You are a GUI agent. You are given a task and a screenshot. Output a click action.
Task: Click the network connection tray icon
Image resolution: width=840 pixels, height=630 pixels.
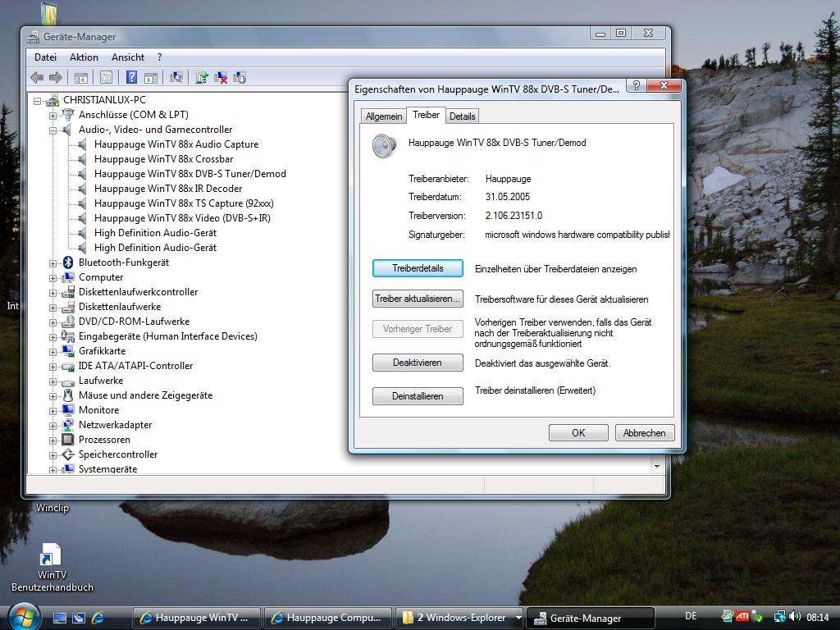click(x=779, y=617)
